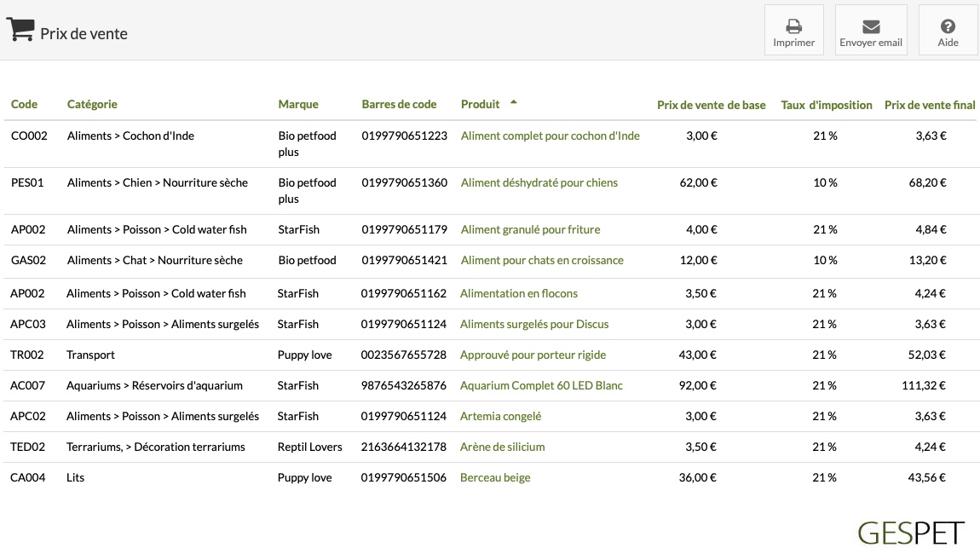Sort by Prix de vente de base header
This screenshot has height=554, width=980.
(x=712, y=105)
